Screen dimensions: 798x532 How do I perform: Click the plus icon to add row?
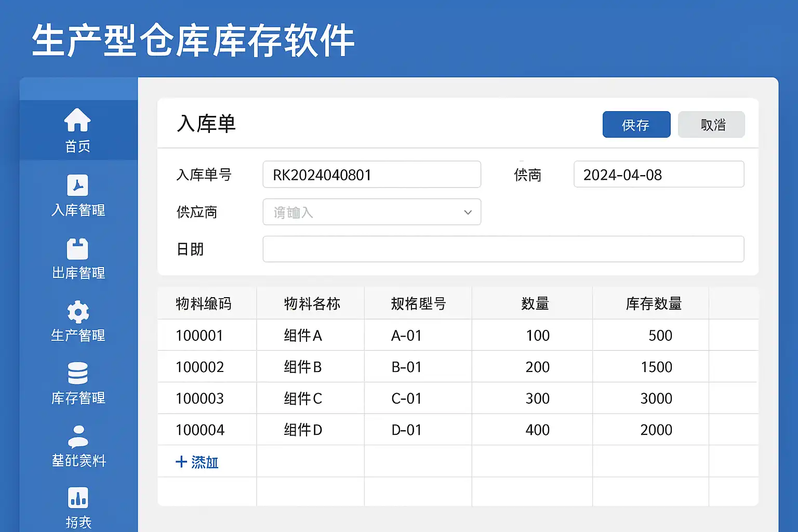click(181, 462)
